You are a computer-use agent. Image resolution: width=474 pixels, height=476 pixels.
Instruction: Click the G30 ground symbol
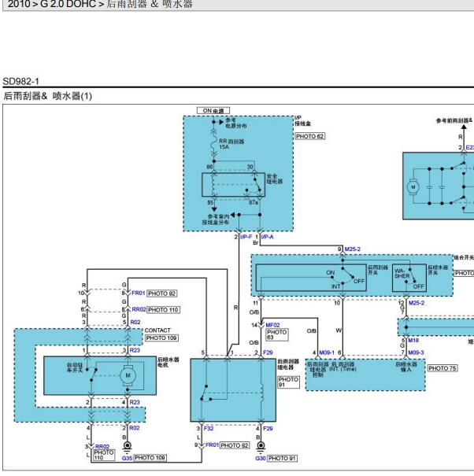coord(261,447)
